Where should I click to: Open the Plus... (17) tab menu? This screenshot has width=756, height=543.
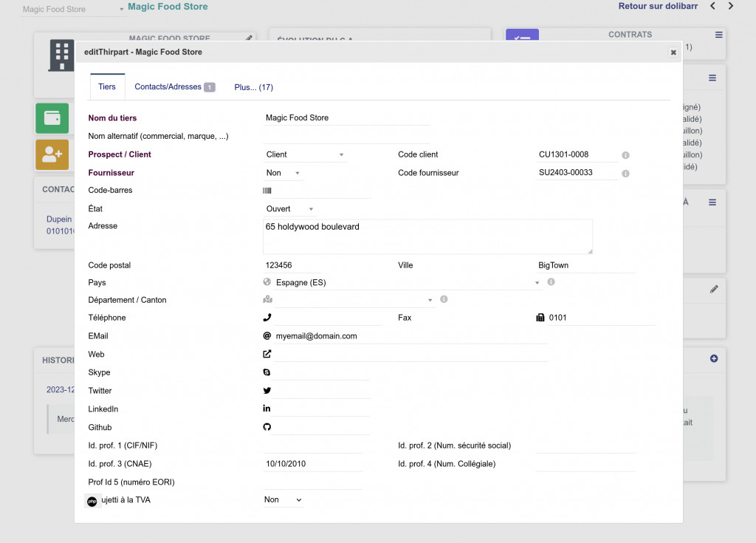[254, 87]
